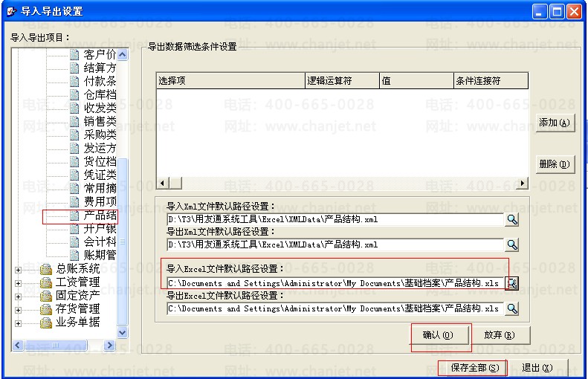Expand the 工资管理 tree node
Viewport: 588px width, 379px height.
(x=18, y=283)
